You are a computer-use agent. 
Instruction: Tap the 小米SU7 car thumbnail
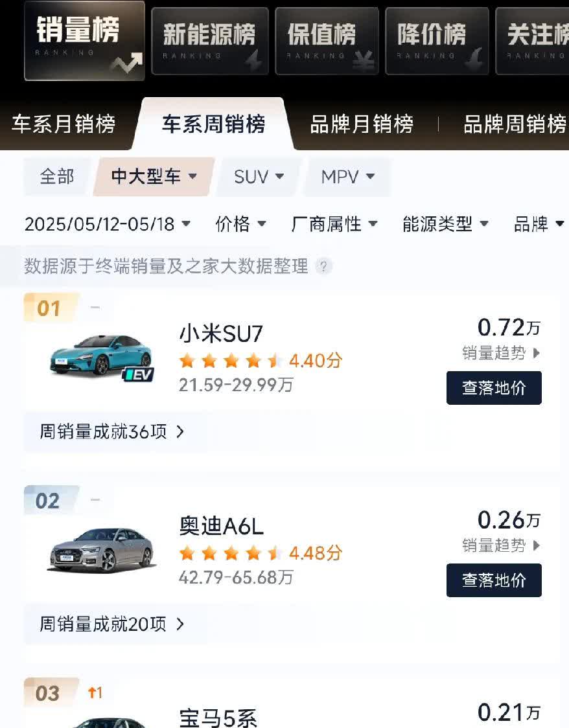(x=102, y=355)
